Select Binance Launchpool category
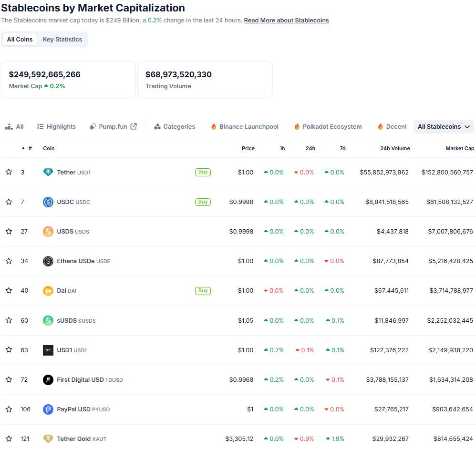This screenshot has width=476, height=449. tap(245, 126)
